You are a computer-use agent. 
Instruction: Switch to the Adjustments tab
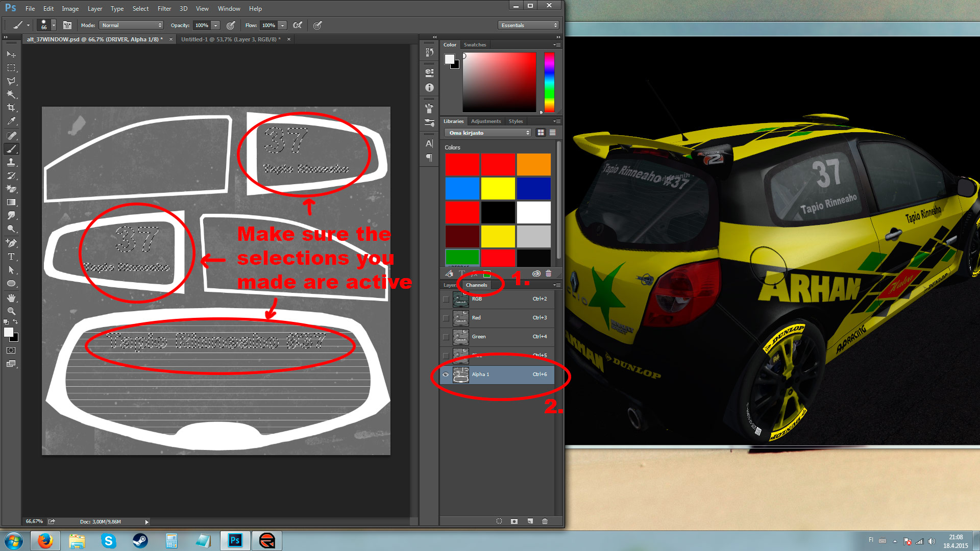pyautogui.click(x=486, y=121)
